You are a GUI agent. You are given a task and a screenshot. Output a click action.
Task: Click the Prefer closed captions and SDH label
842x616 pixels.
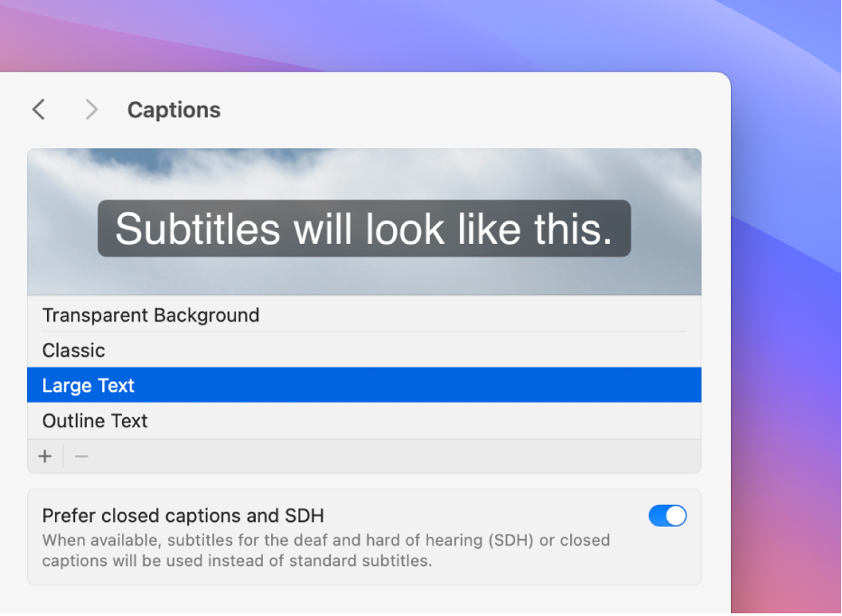pos(183,516)
